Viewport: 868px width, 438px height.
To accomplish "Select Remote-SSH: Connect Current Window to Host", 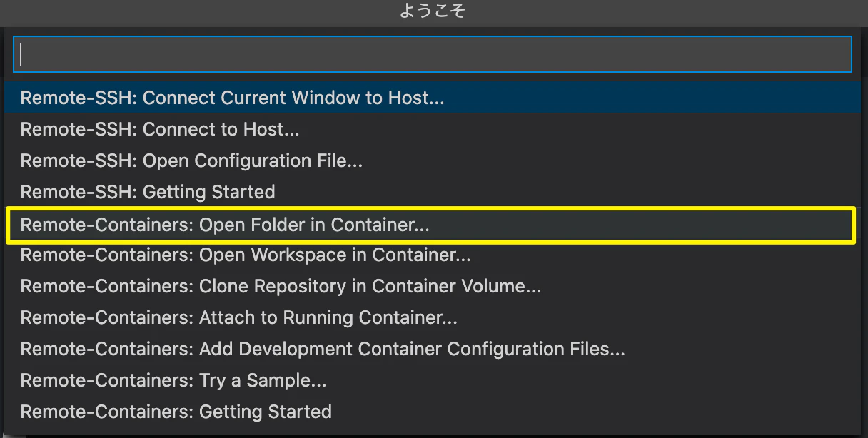I will (x=232, y=98).
